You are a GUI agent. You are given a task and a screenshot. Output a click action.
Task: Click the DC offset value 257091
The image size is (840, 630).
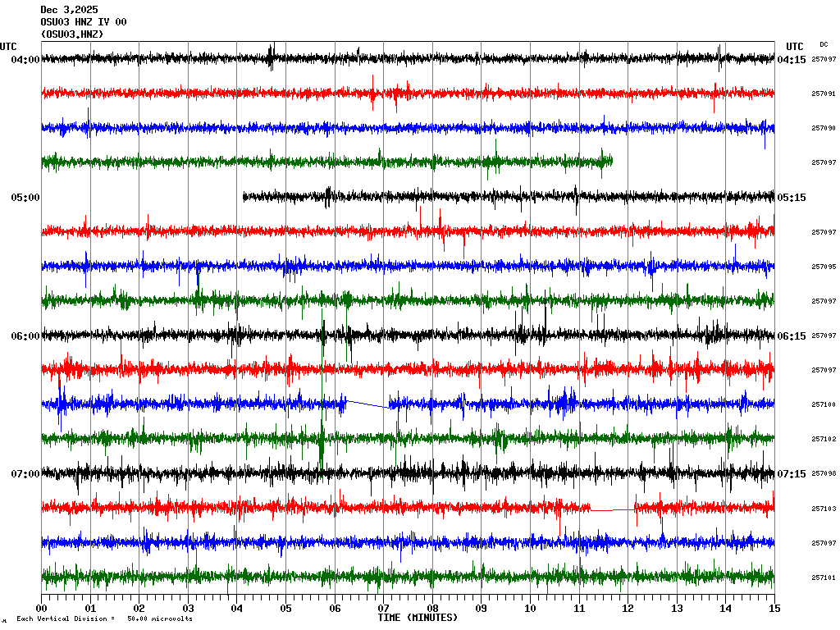(824, 94)
